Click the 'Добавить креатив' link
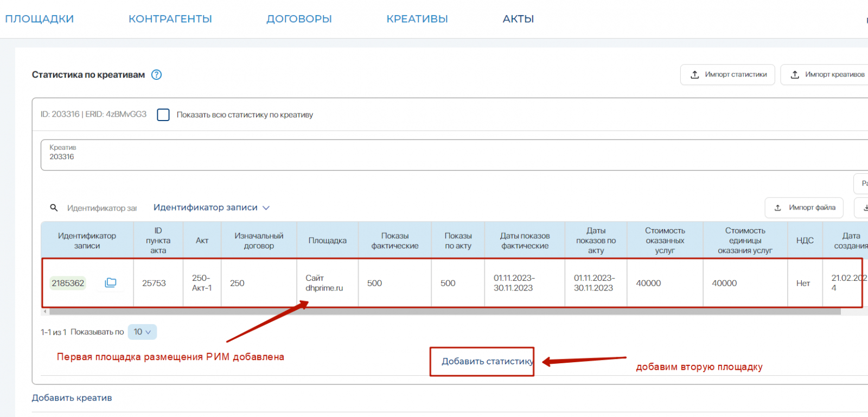 coord(72,398)
